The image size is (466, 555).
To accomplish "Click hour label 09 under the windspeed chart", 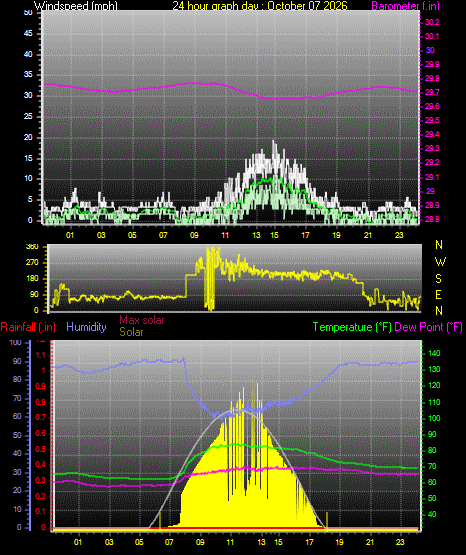I will click(x=194, y=235).
